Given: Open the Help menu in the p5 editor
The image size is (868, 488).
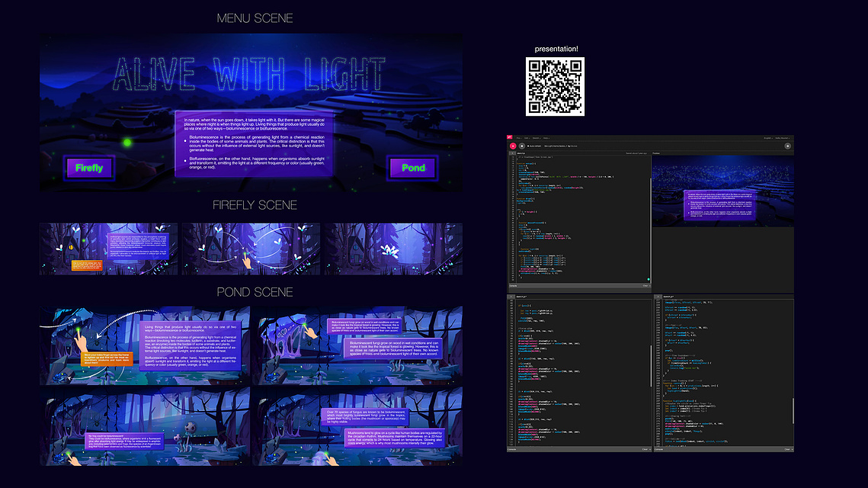Looking at the screenshot, I should [x=546, y=138].
